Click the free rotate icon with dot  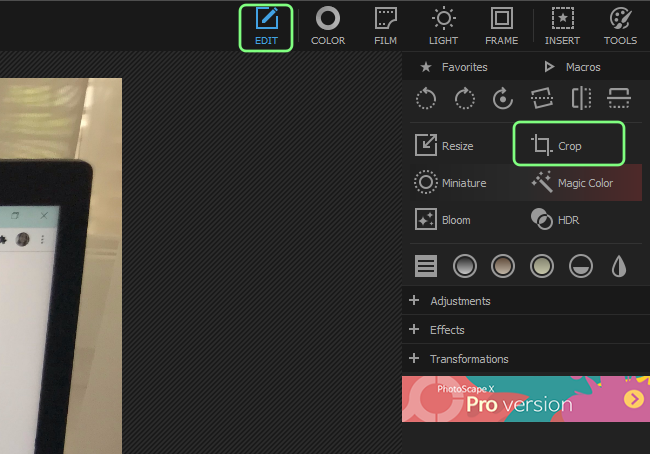click(503, 99)
